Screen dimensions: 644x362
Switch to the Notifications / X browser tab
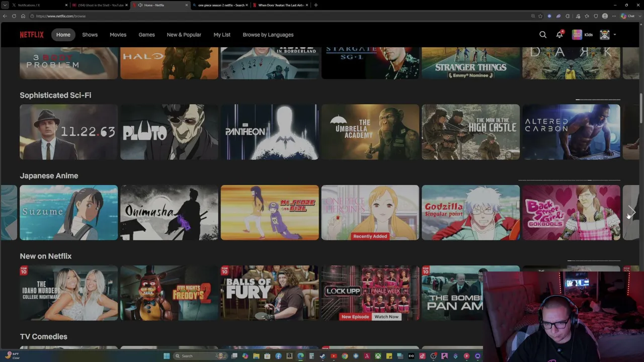click(39, 5)
